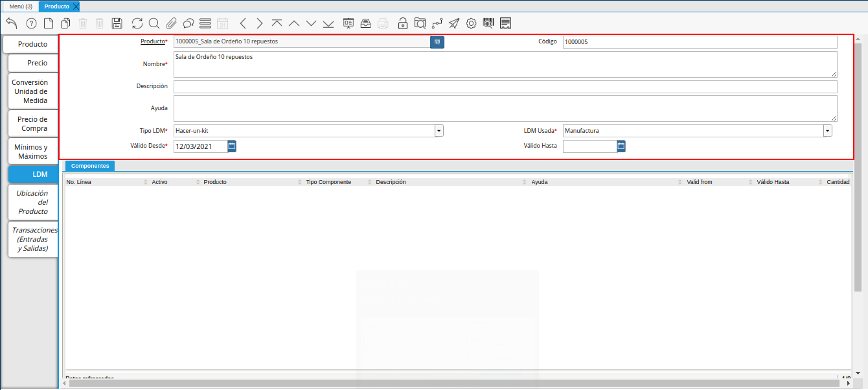Image resolution: width=868 pixels, height=390 pixels.
Task: Open the help question mark icon
Action: click(31, 23)
